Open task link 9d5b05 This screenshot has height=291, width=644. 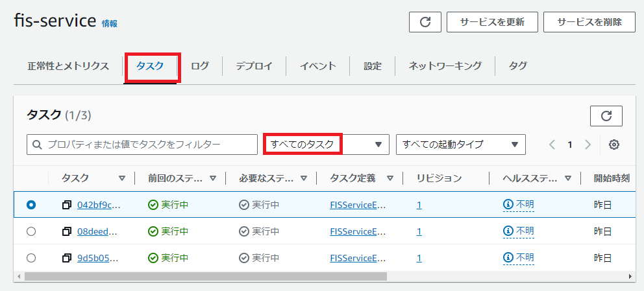[99, 258]
